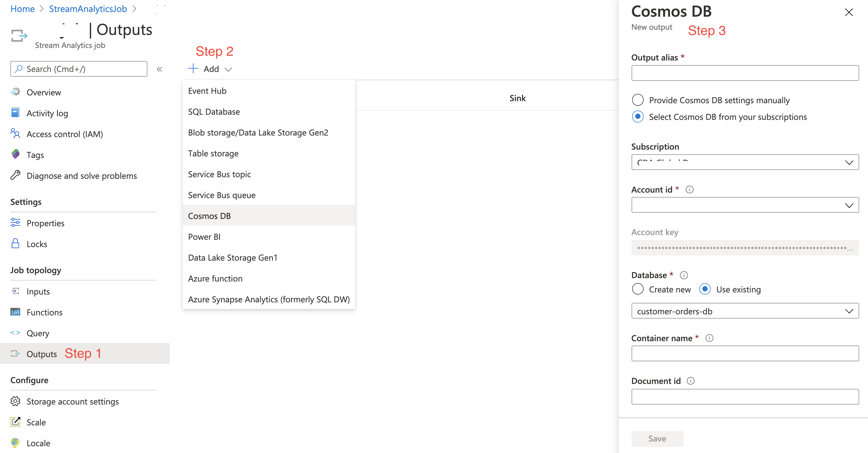The height and width of the screenshot is (453, 868).
Task: Click the Output alias text field
Action: tap(745, 73)
